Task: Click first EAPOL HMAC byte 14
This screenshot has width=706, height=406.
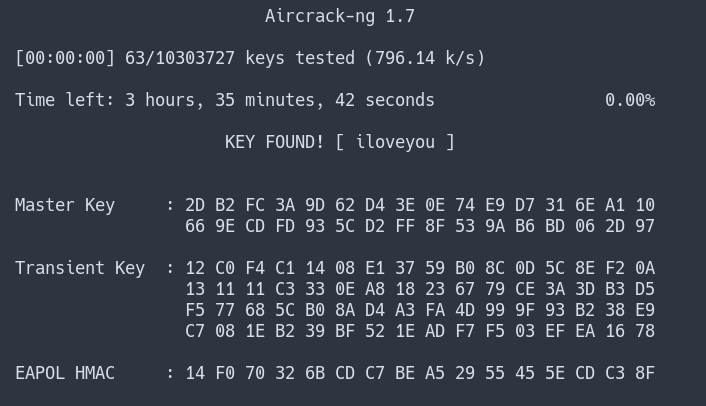Action: [x=195, y=373]
